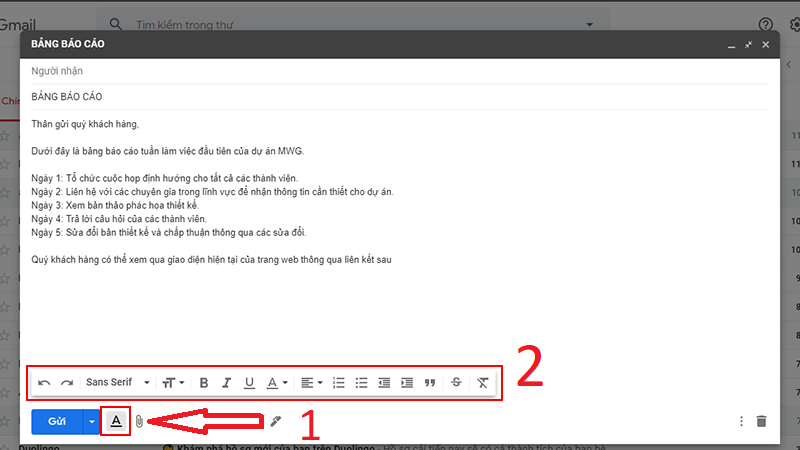Viewport: 800px width, 450px height.
Task: Open the text size dropdown
Action: (x=173, y=383)
